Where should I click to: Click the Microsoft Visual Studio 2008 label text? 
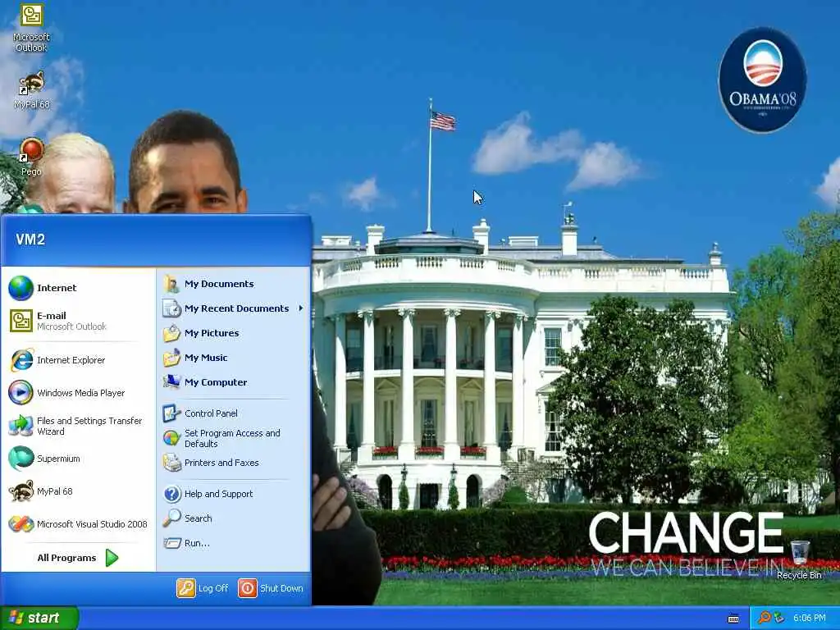92,524
